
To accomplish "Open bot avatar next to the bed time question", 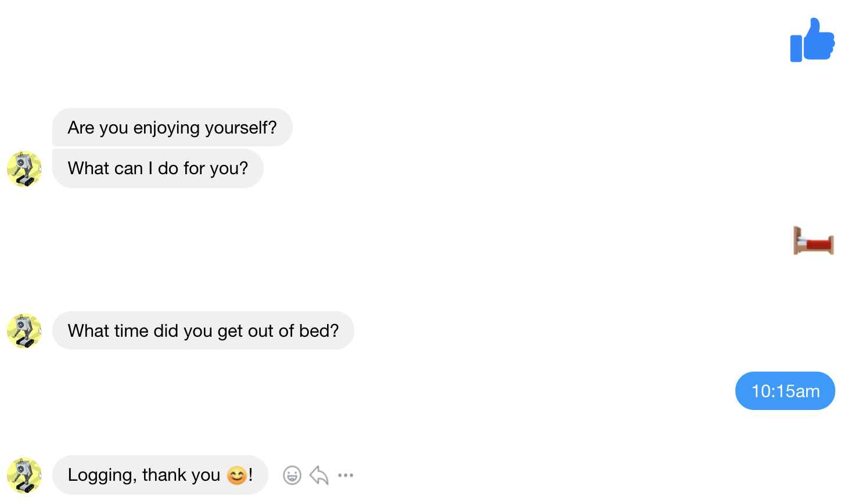I will click(x=24, y=331).
